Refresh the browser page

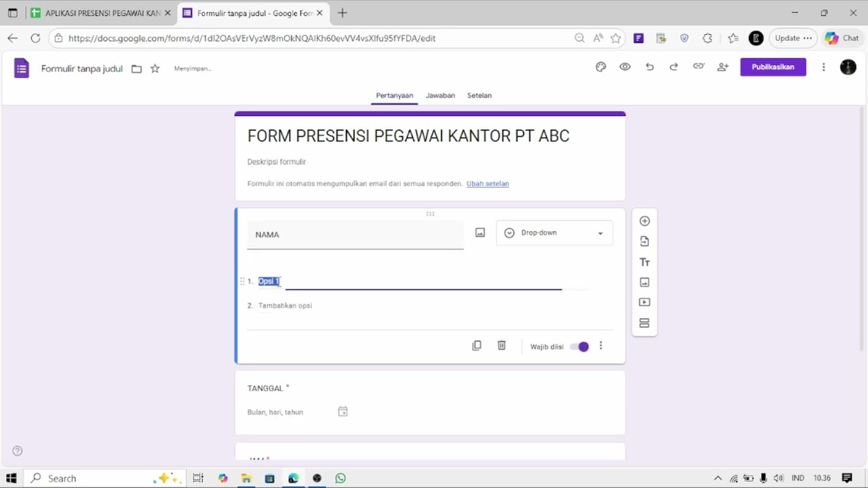pyautogui.click(x=35, y=38)
